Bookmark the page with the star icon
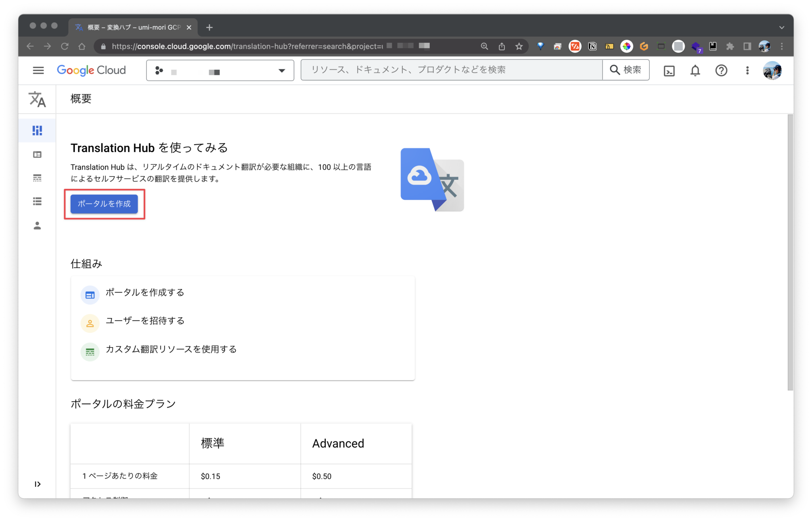The height and width of the screenshot is (521, 812). coord(519,46)
